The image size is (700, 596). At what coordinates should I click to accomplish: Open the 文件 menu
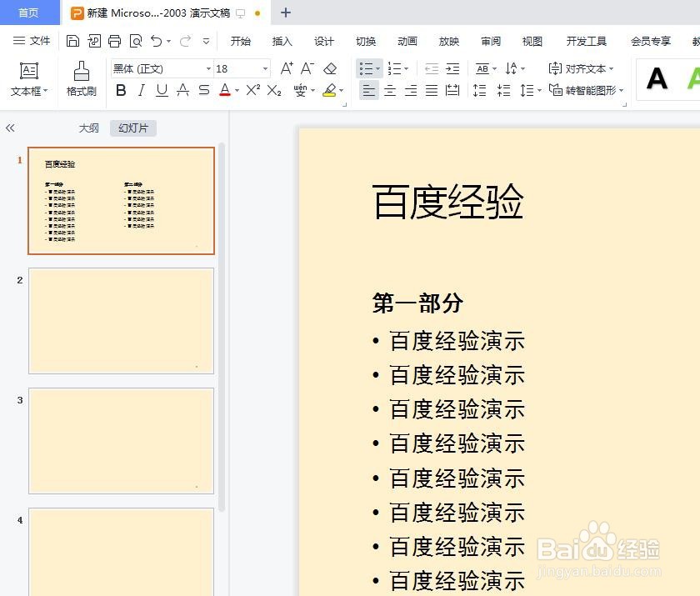(32, 41)
